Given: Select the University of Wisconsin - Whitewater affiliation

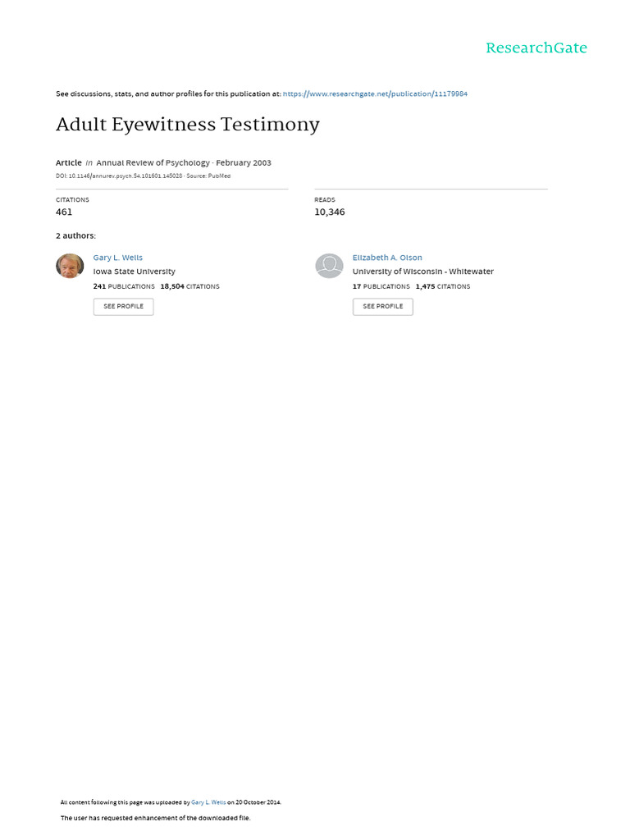Looking at the screenshot, I should 423,272.
